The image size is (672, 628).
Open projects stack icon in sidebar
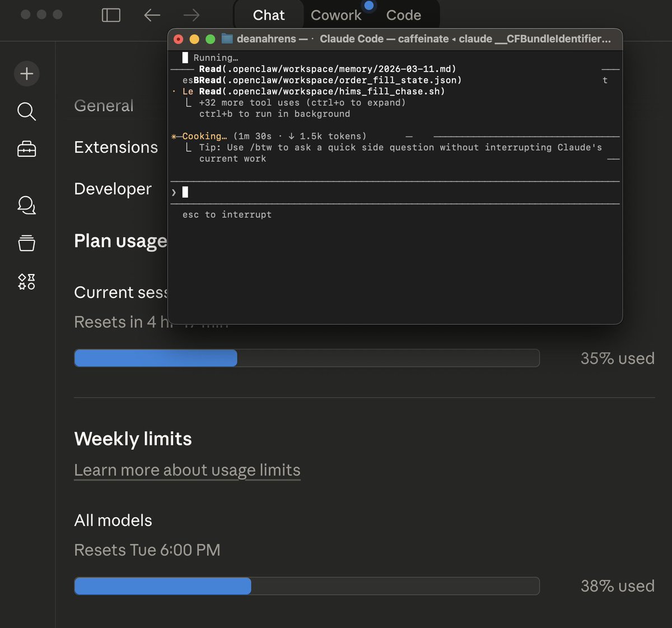pos(26,243)
